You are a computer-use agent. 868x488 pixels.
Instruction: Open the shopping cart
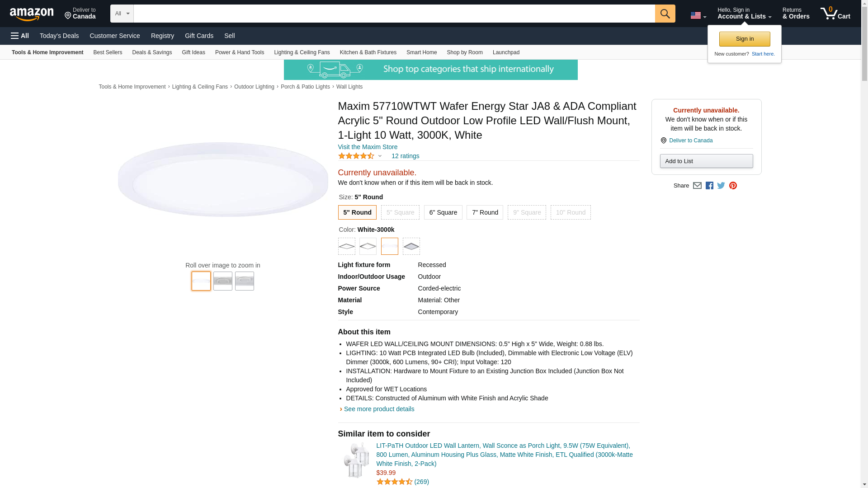[x=835, y=14]
